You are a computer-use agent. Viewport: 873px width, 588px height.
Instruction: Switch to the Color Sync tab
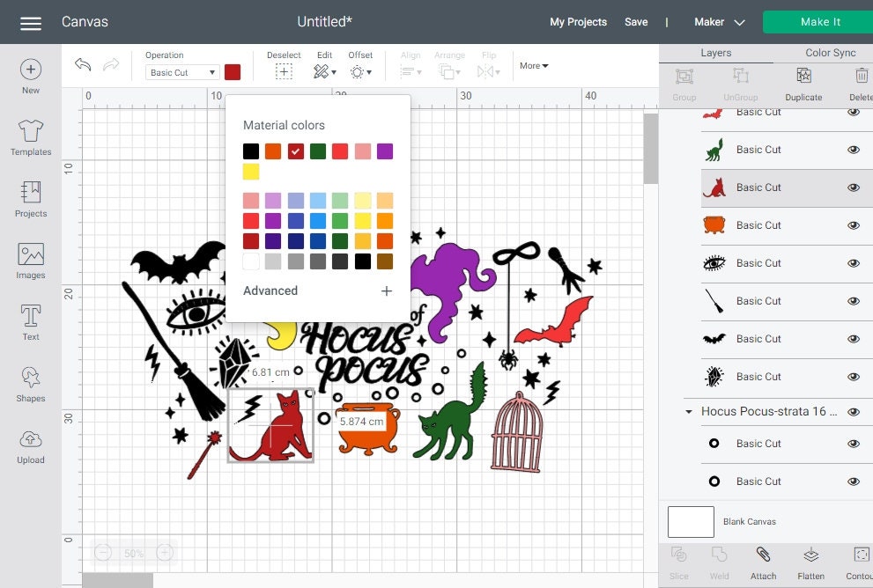click(829, 53)
